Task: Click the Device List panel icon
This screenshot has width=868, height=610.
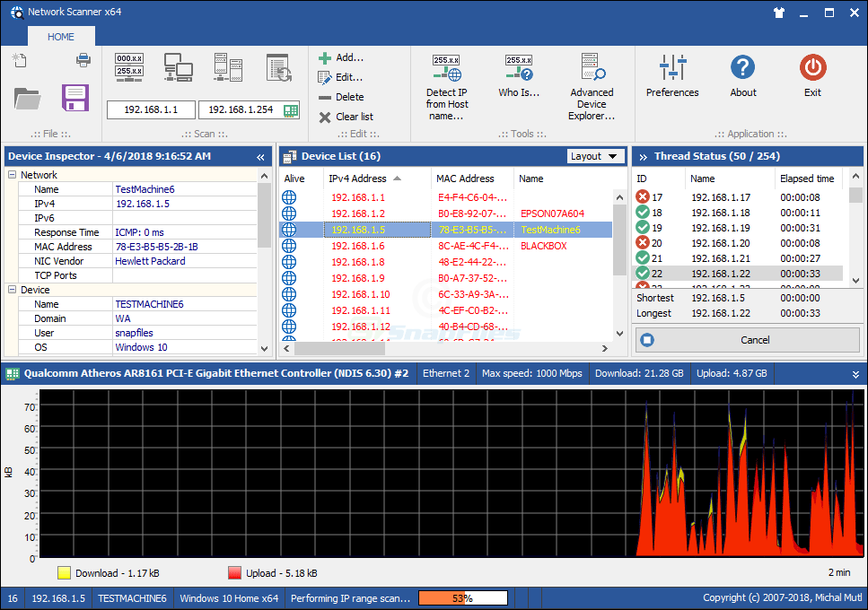Action: coord(290,157)
